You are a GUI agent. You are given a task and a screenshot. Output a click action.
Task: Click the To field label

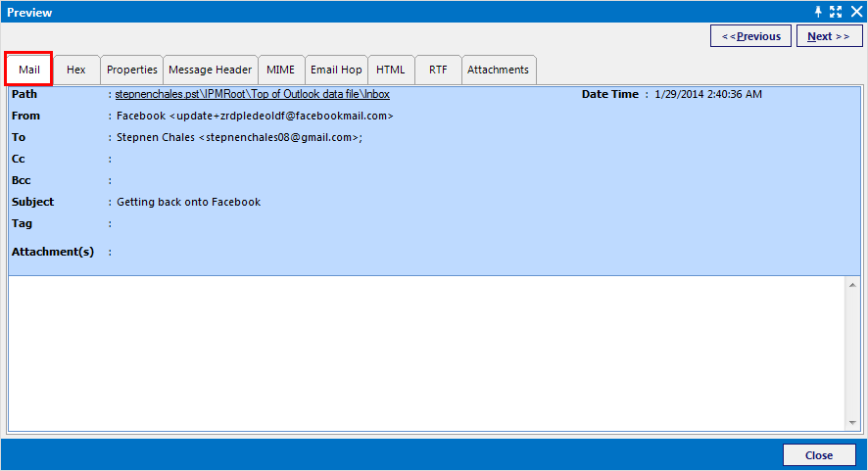(x=19, y=137)
